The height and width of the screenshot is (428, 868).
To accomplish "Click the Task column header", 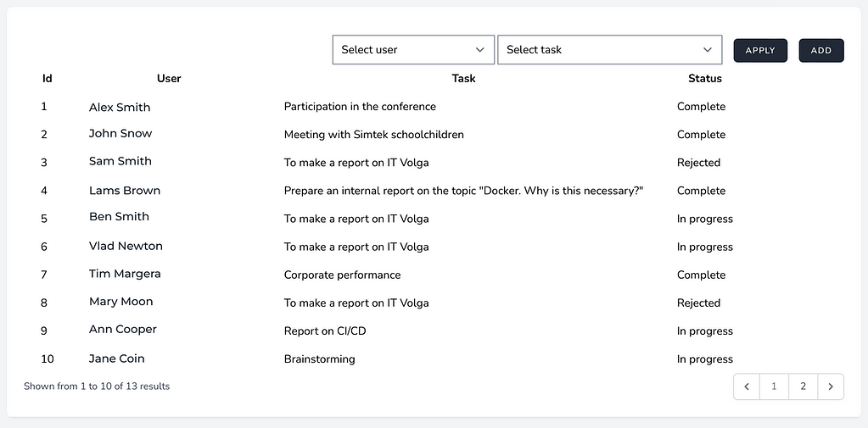I will click(x=463, y=79).
